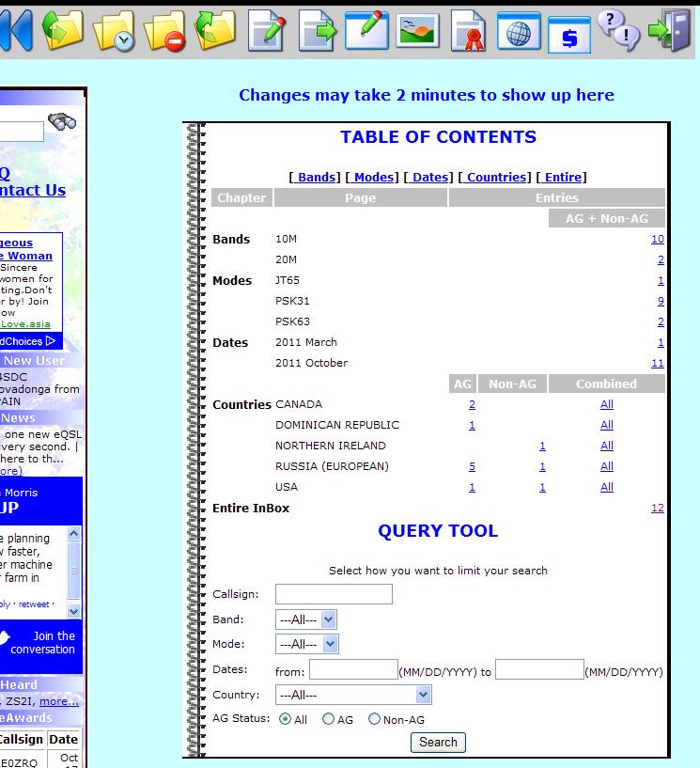Open RUSSIA (EUROPEAN) AG entries link

click(472, 467)
